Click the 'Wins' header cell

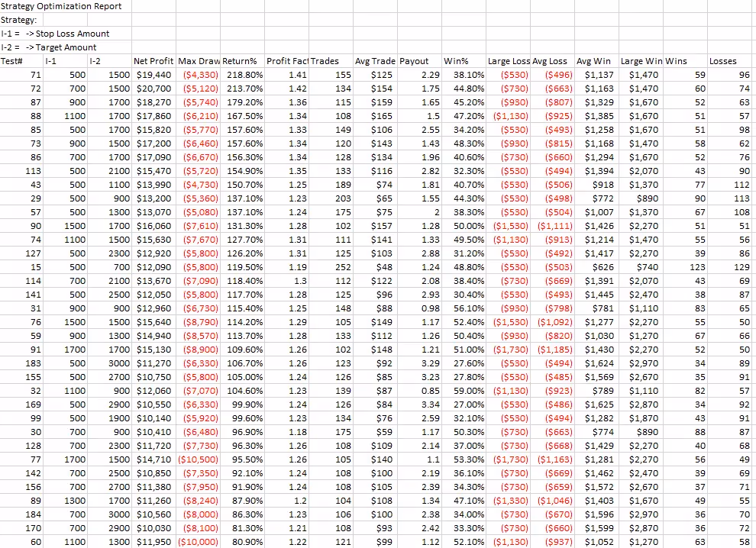click(x=686, y=61)
